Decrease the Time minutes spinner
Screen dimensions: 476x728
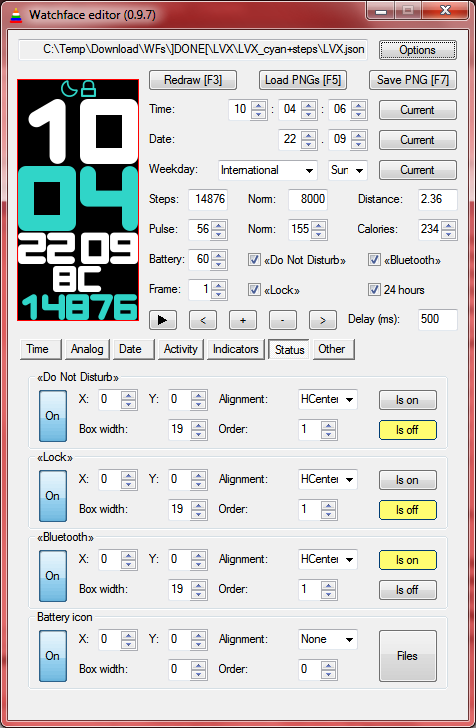pos(308,115)
